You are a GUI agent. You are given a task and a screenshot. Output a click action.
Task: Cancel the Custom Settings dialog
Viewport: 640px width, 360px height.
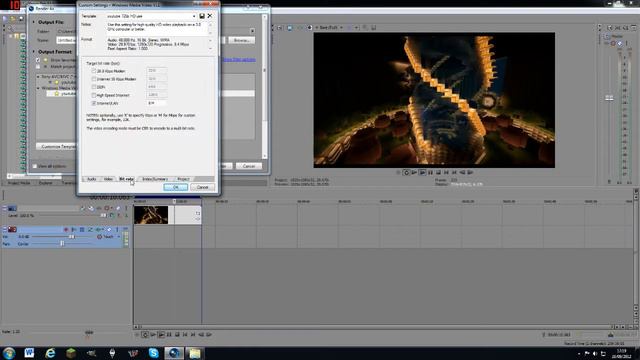[202, 187]
